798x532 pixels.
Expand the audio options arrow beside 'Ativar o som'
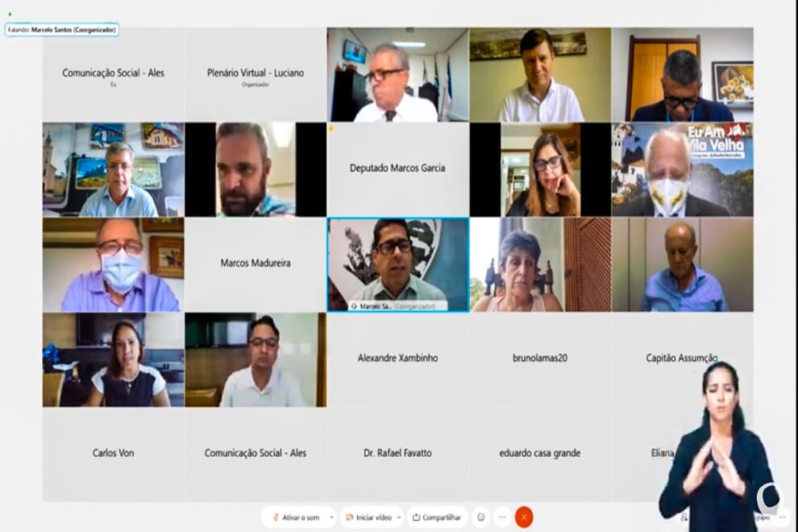click(x=332, y=517)
